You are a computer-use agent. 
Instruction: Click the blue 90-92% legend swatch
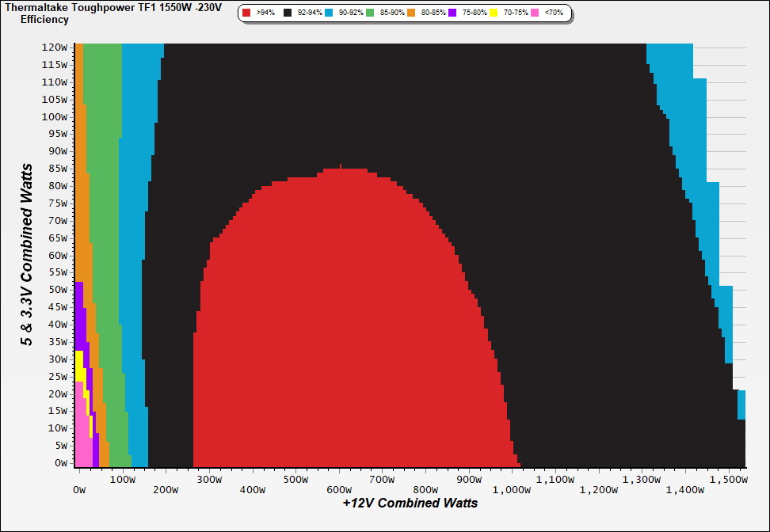(328, 13)
